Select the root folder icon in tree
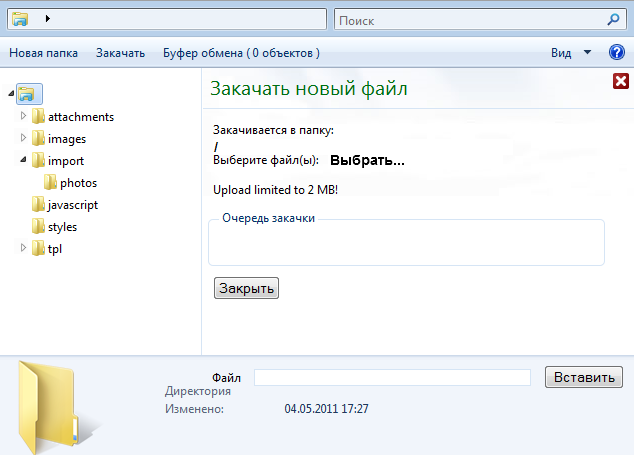The width and height of the screenshot is (634, 455). click(29, 94)
